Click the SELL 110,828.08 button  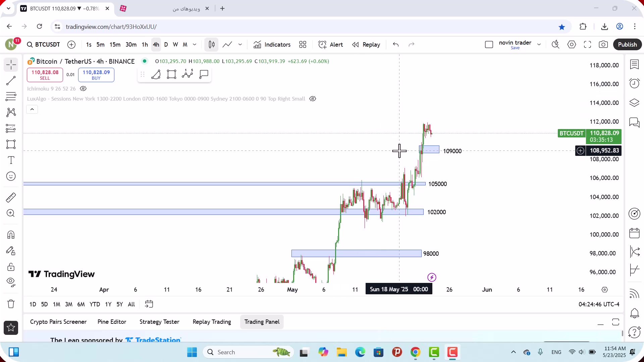[45, 75]
